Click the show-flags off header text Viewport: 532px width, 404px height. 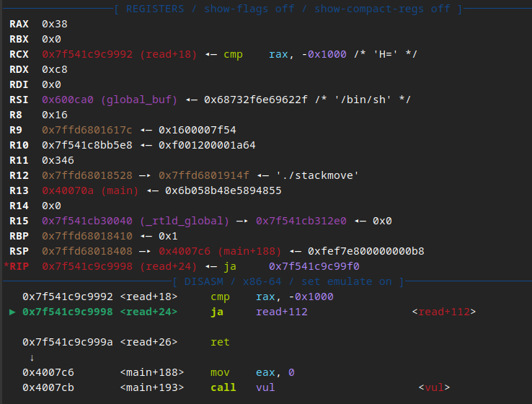tap(249, 9)
